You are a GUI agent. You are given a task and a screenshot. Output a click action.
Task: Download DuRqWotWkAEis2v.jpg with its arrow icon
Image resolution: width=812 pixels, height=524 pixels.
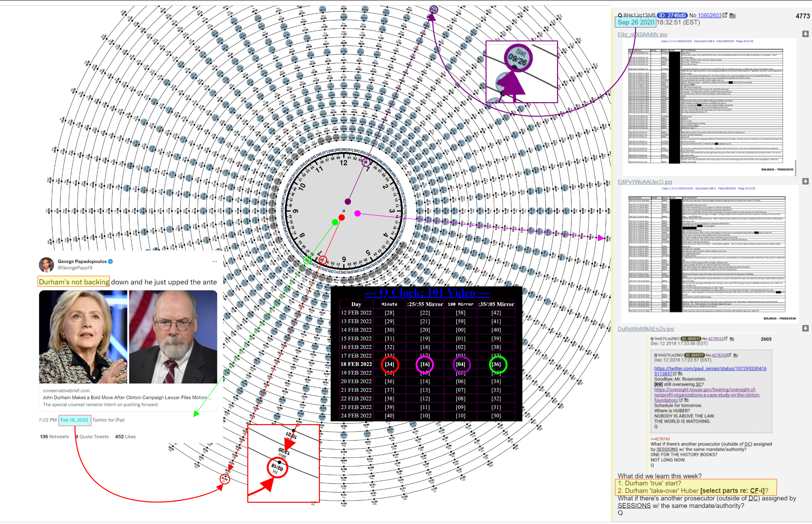tap(805, 328)
